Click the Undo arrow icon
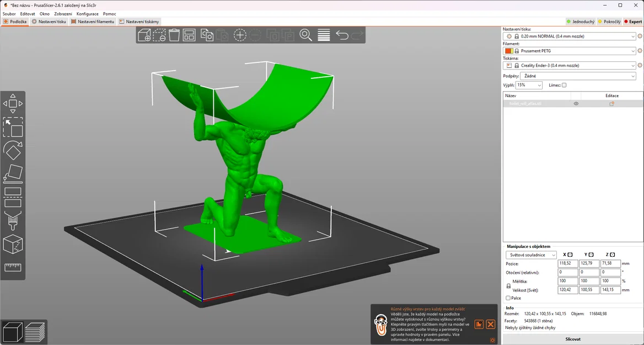 [x=342, y=35]
